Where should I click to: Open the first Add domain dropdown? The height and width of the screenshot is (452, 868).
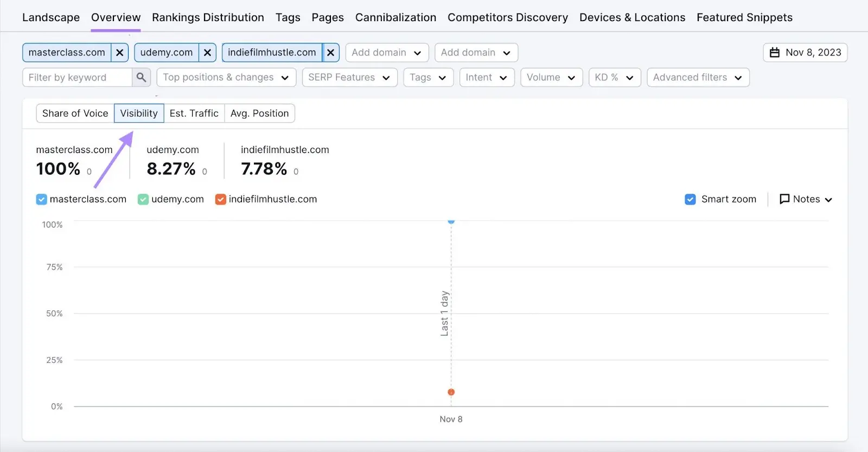[x=387, y=53]
